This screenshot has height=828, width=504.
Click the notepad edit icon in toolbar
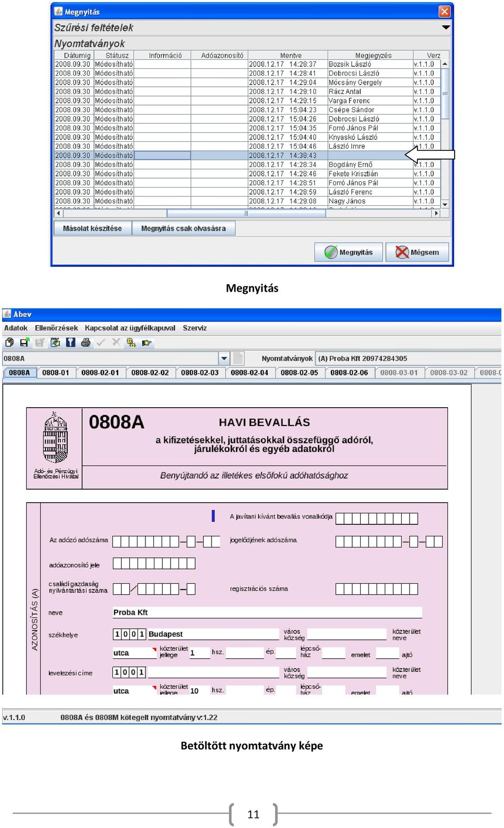pos(55,343)
